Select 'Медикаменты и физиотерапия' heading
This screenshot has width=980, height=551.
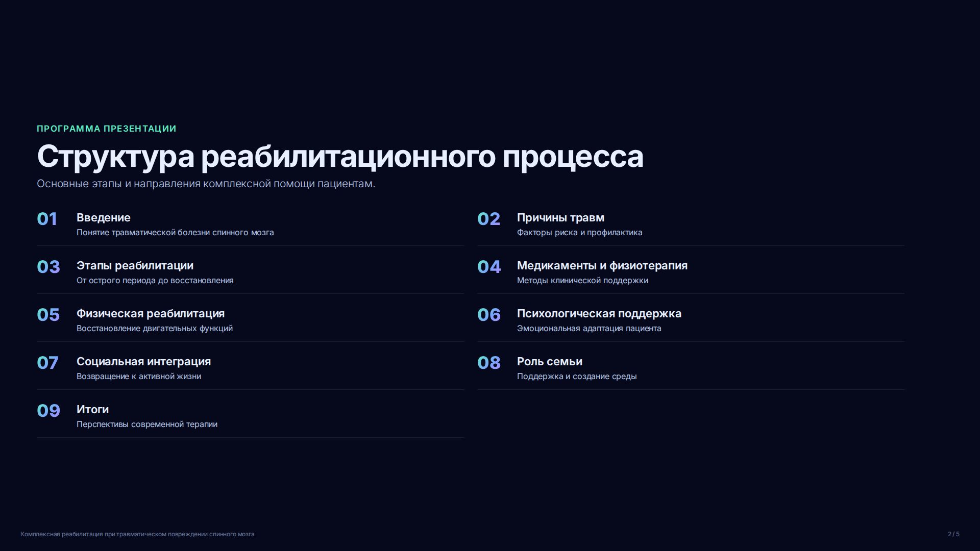tap(602, 266)
